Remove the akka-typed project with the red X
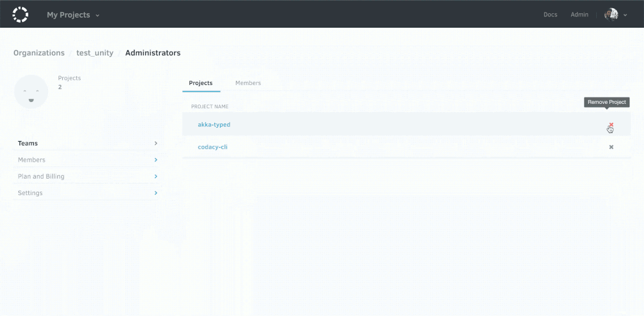The image size is (644, 316). (x=611, y=125)
